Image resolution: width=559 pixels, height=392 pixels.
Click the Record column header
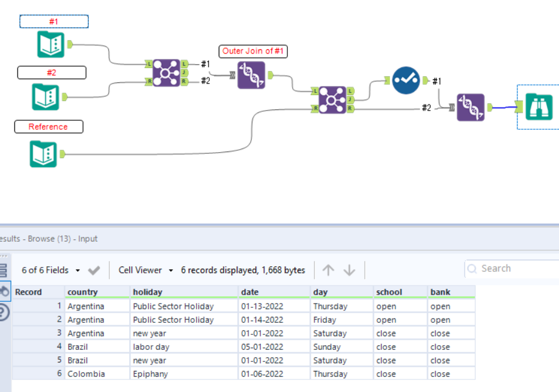[x=38, y=292]
